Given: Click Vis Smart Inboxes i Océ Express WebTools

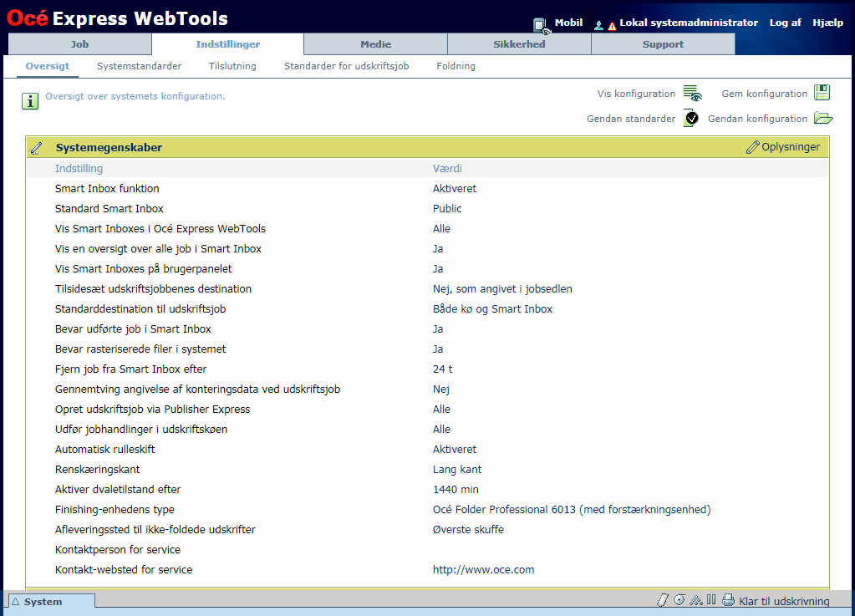Looking at the screenshot, I should (x=160, y=229).
